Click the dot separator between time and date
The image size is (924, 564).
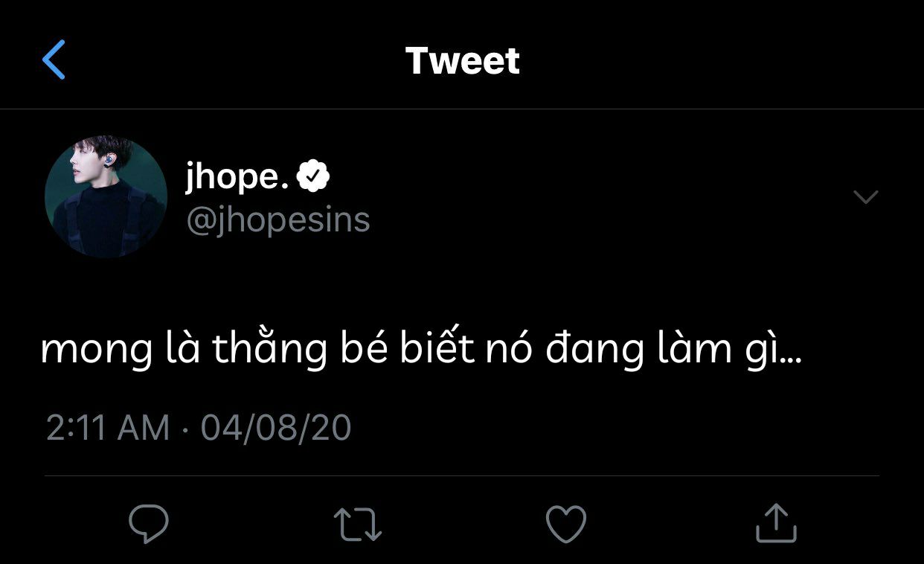click(x=185, y=429)
